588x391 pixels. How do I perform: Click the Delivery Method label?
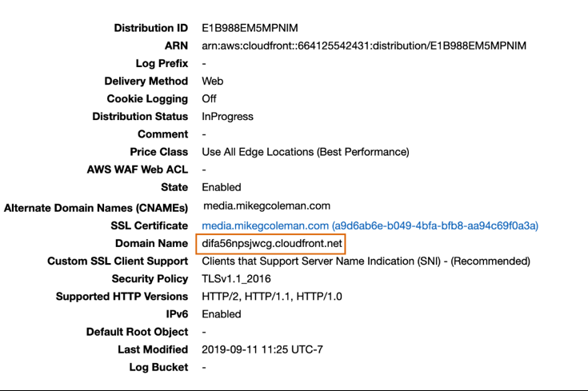pos(146,81)
